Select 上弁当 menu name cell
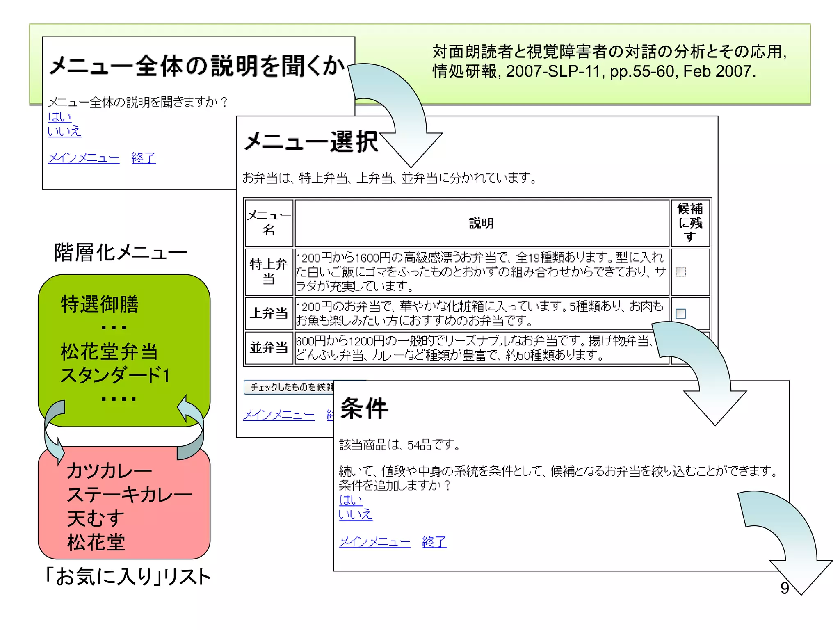Screen dimensions: 840x630 pyautogui.click(x=269, y=314)
